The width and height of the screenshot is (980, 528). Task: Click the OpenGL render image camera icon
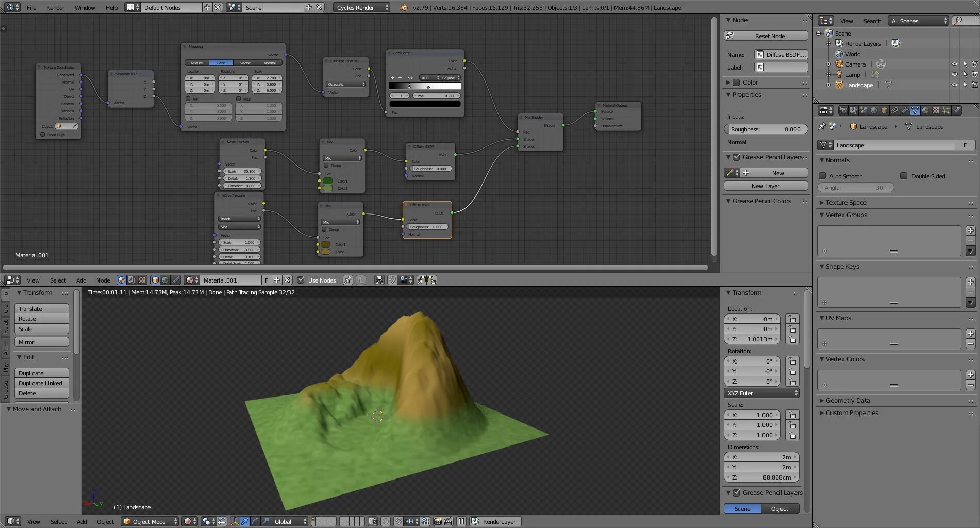coord(438,522)
